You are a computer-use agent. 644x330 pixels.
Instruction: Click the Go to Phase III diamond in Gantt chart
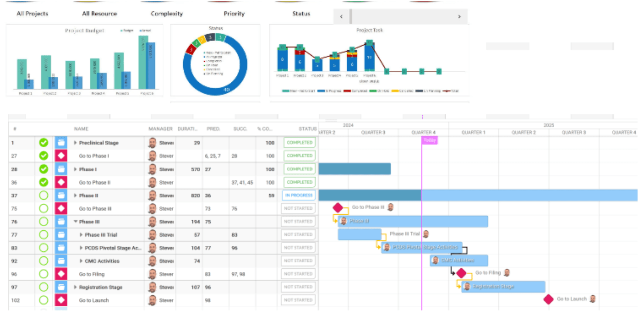click(x=338, y=207)
